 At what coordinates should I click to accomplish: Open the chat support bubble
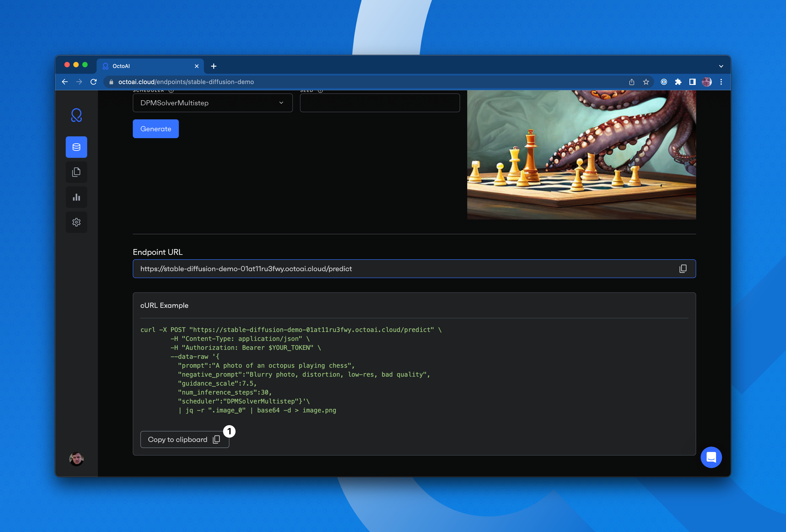[711, 457]
